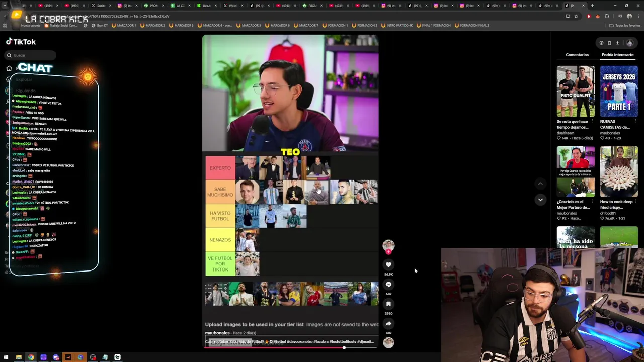Open the INTRO PARTIDO 4K bookmark

397,25
